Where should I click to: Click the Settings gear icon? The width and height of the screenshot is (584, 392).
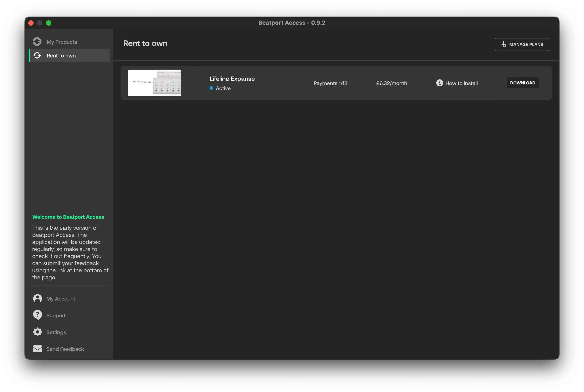click(x=37, y=332)
